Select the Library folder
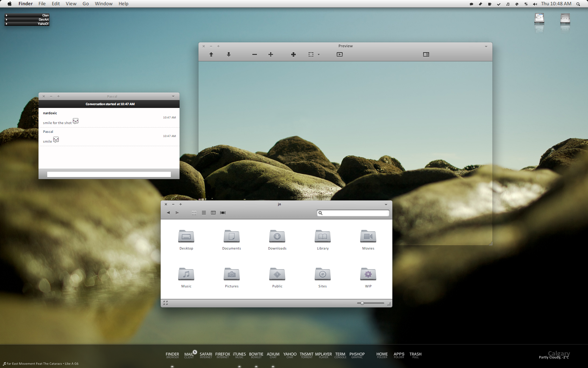Image resolution: width=588 pixels, height=368 pixels. pos(323,240)
